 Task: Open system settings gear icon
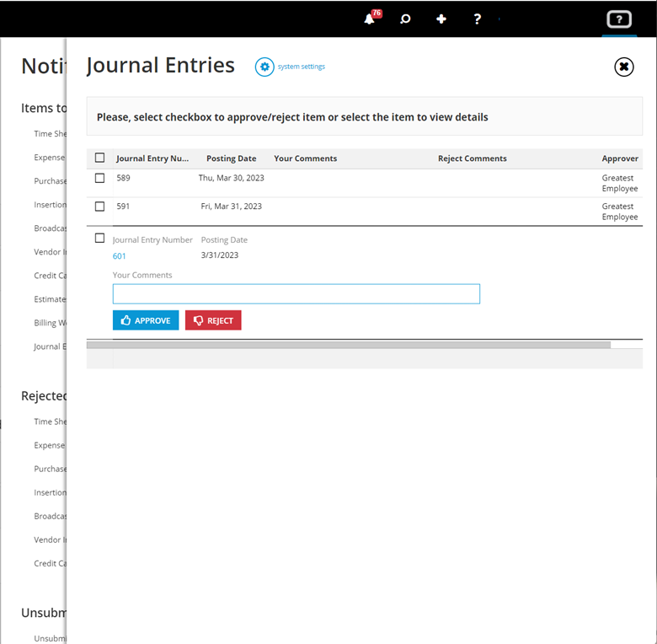point(264,67)
